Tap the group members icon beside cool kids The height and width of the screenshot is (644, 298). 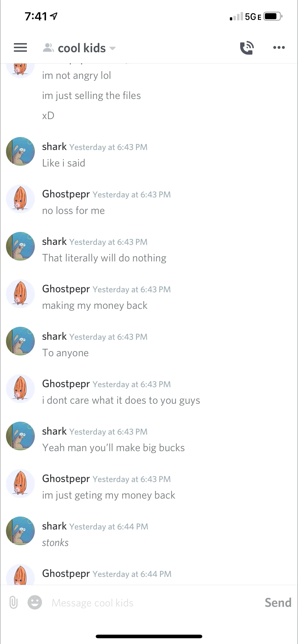[x=48, y=47]
